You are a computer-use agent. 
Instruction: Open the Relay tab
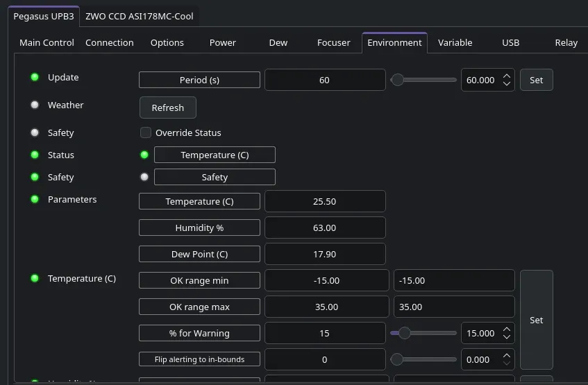pyautogui.click(x=566, y=43)
